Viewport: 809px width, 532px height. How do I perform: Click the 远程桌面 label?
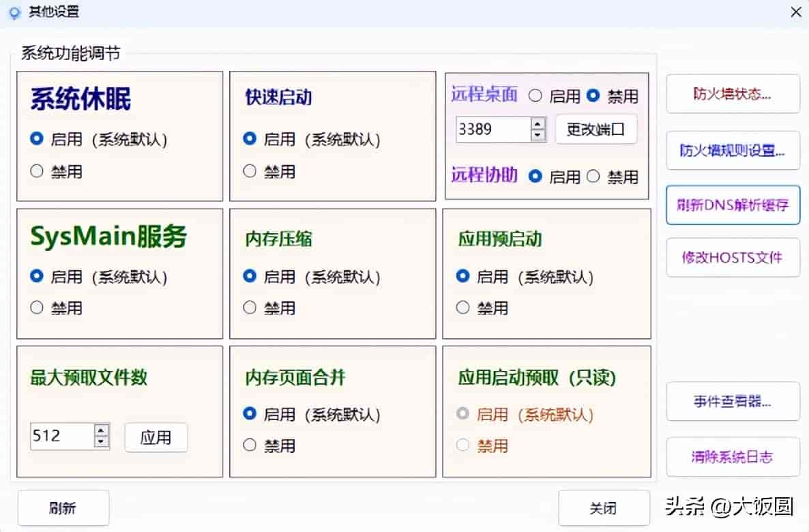[484, 94]
